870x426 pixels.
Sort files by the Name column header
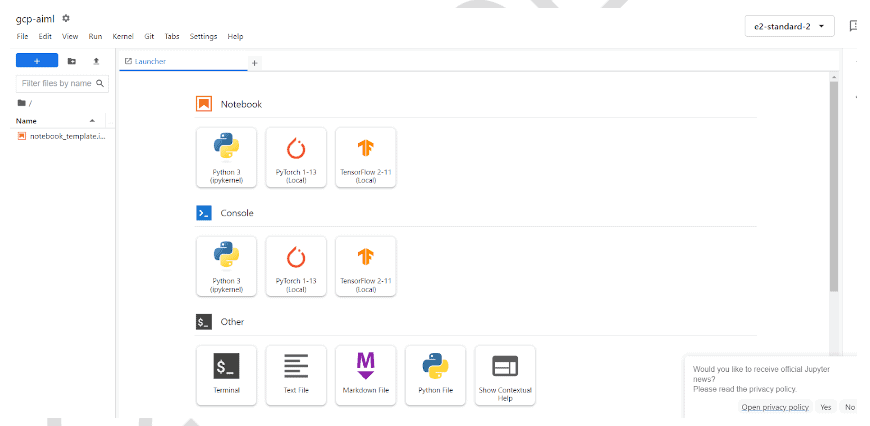coord(27,120)
